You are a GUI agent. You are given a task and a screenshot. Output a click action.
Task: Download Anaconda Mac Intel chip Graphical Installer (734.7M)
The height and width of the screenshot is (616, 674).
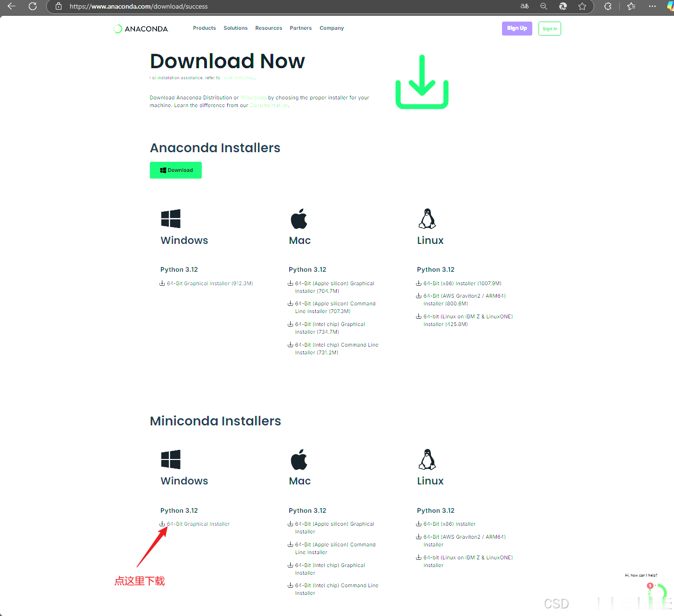click(327, 328)
